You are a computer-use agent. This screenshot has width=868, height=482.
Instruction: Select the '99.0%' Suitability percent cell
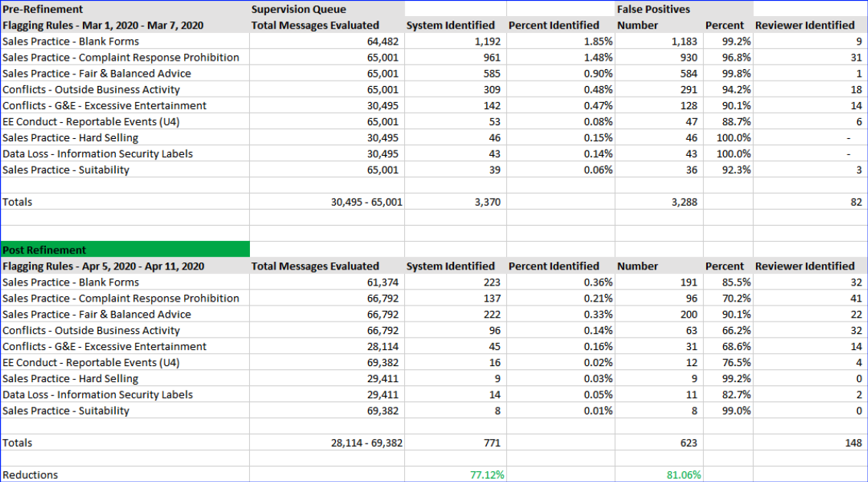click(728, 411)
